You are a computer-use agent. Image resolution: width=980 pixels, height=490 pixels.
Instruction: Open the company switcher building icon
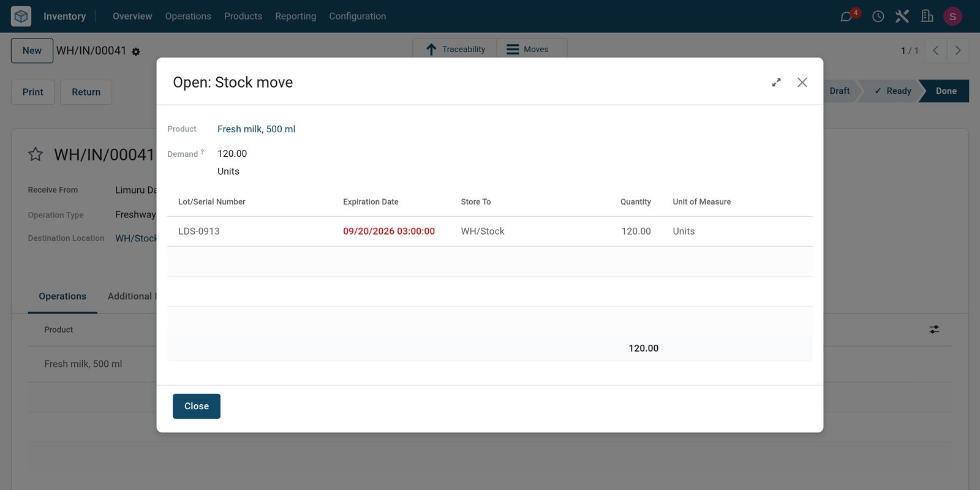tap(927, 16)
